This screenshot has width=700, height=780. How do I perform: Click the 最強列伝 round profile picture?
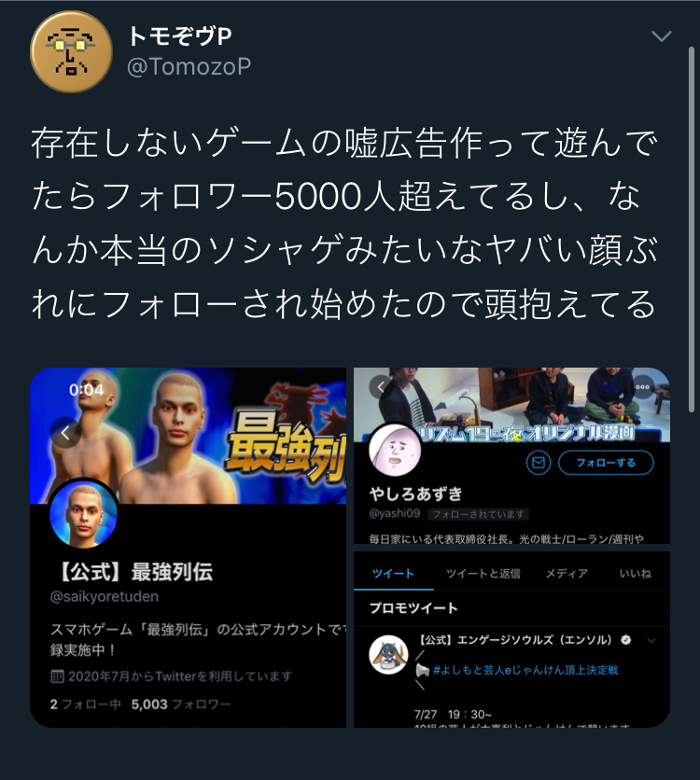click(84, 514)
